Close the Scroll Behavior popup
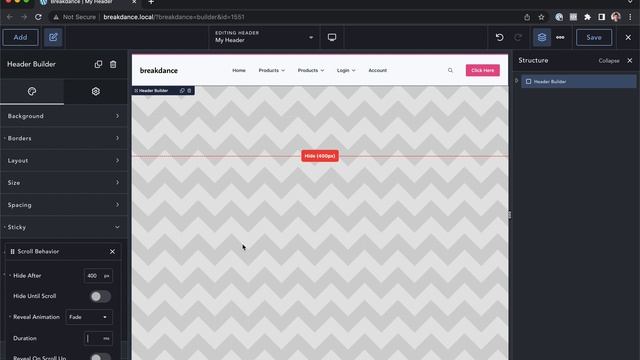This screenshot has width=640, height=360. click(x=112, y=252)
